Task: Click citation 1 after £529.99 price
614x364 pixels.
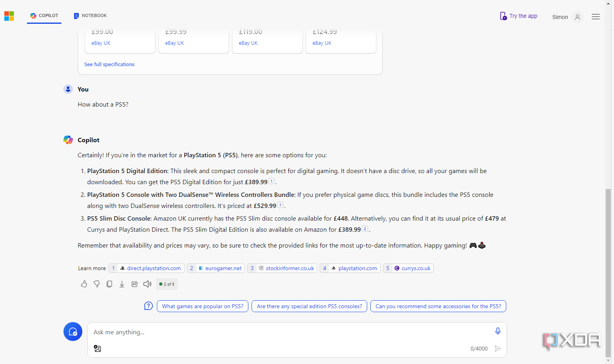Action: (280, 205)
